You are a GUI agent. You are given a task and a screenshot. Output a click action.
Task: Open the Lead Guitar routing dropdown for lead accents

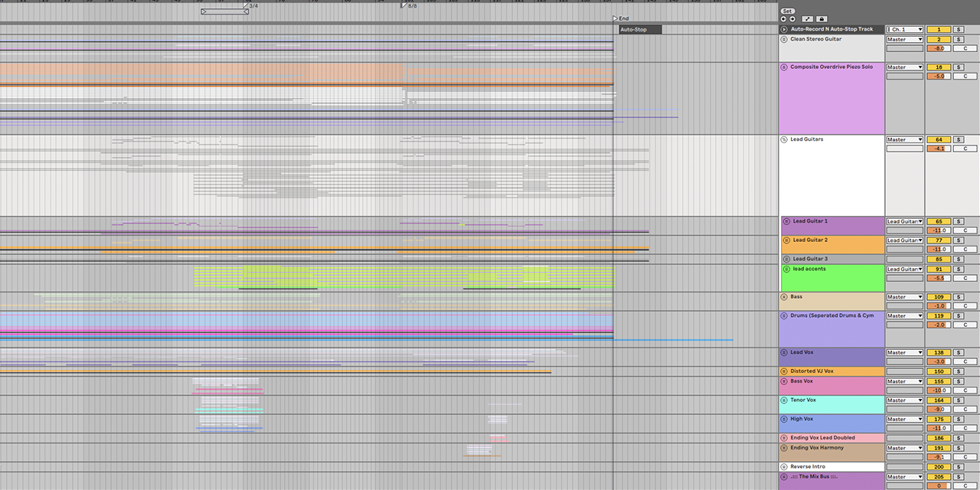click(x=904, y=269)
